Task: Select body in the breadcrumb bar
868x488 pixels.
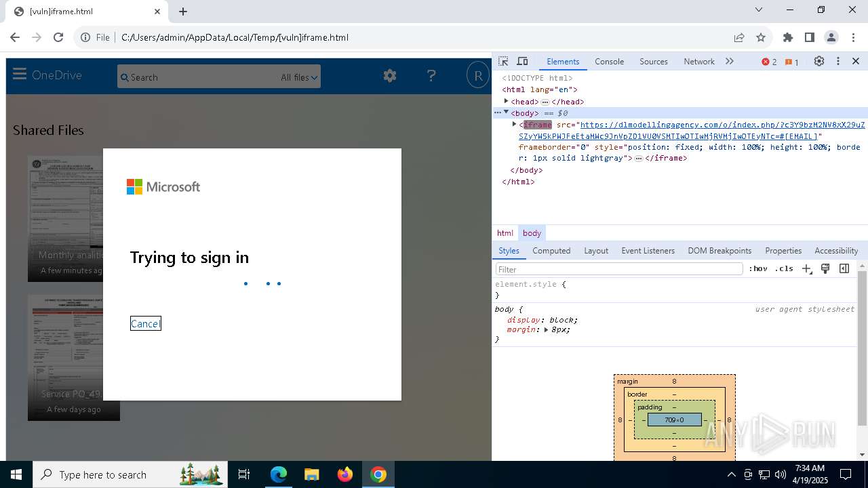Action: (532, 232)
